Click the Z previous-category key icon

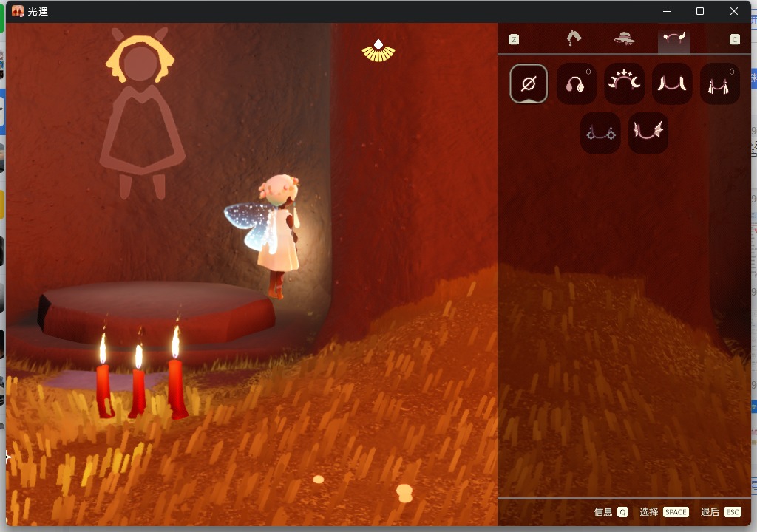(514, 40)
